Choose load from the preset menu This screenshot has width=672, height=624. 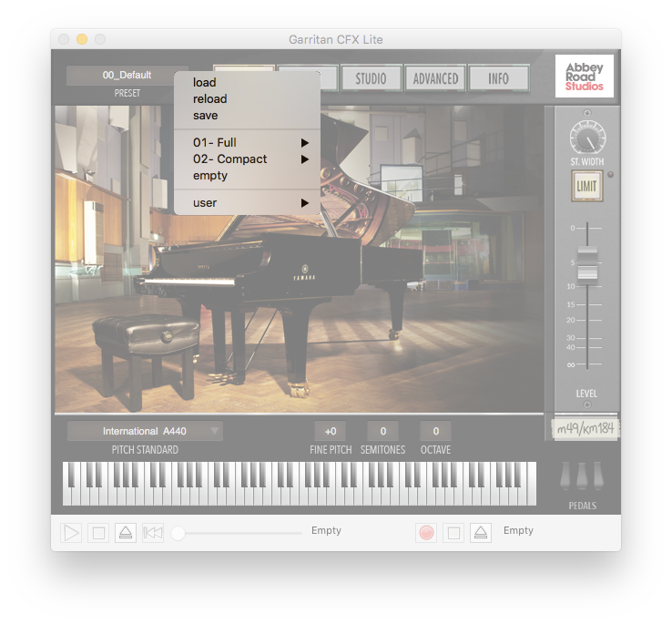pos(247,82)
